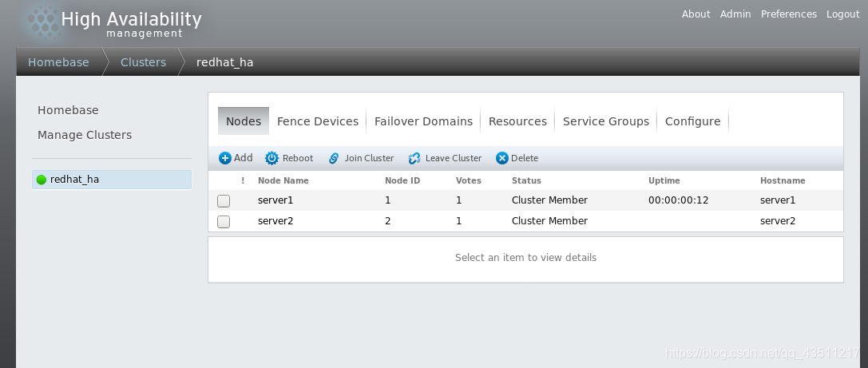Click the 'Select an item to view details' text

[526, 258]
